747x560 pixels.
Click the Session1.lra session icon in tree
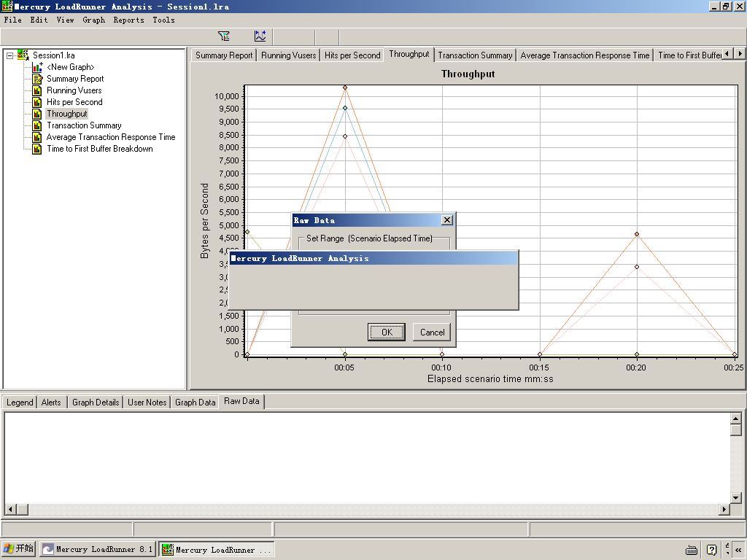click(23, 55)
